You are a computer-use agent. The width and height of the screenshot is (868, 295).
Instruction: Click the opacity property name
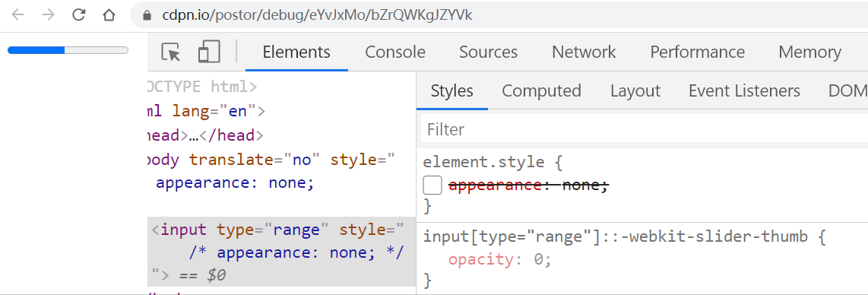480,259
